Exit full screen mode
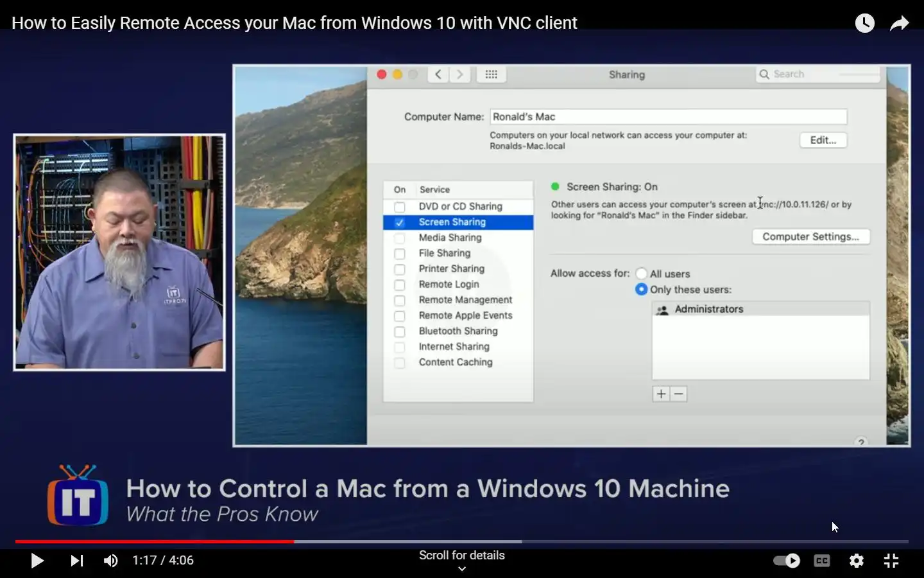 (x=891, y=561)
